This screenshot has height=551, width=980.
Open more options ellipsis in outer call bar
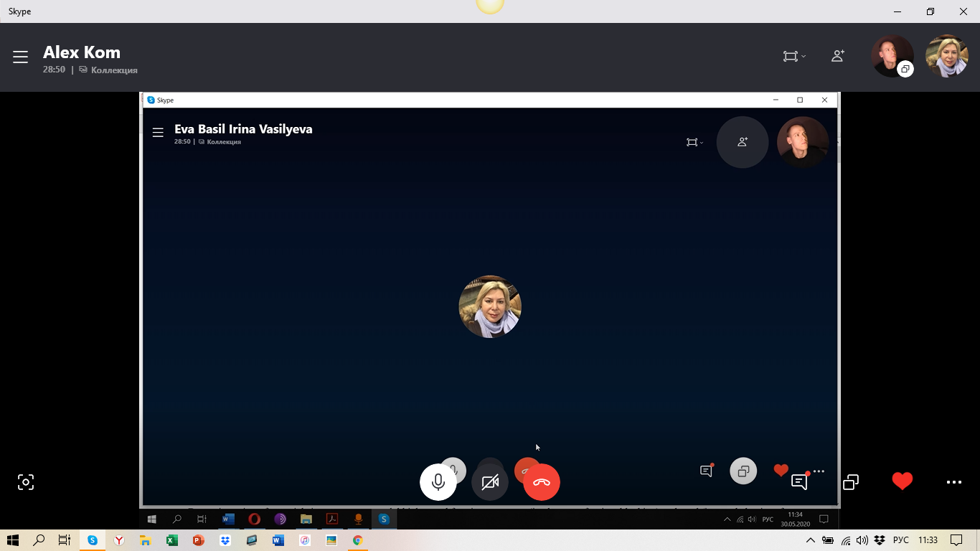pos(953,482)
